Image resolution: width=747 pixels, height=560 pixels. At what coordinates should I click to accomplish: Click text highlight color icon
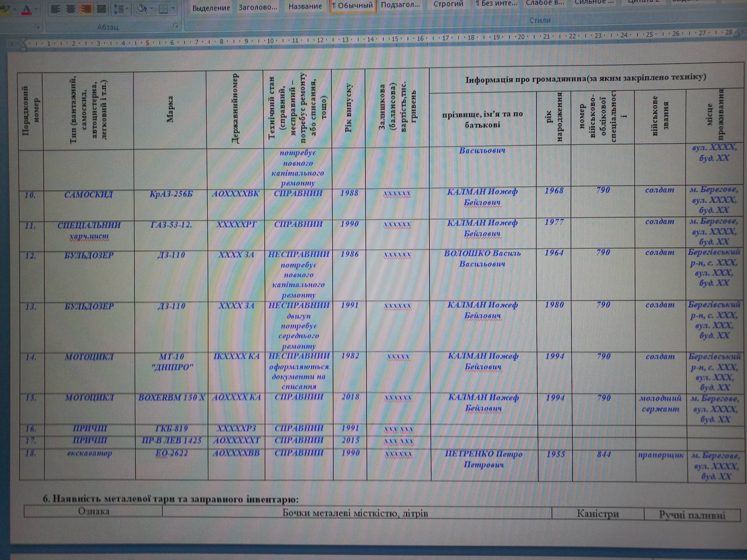pyautogui.click(x=4, y=9)
